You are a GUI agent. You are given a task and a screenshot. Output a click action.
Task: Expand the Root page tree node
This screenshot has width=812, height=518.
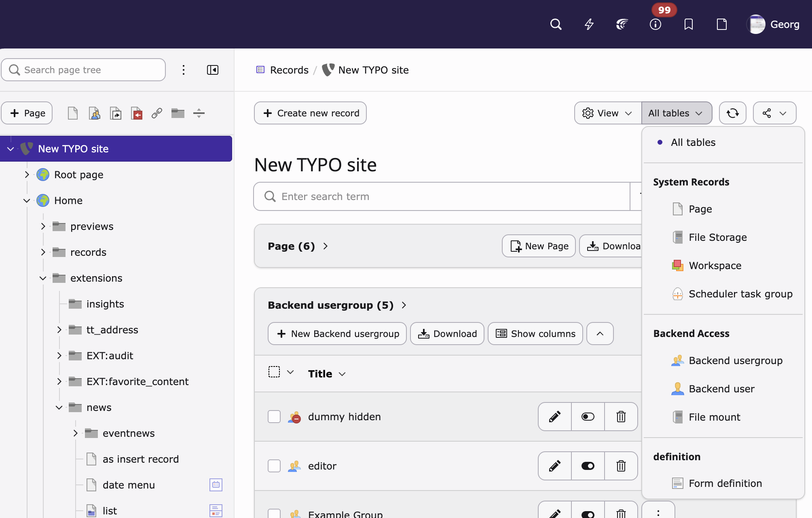point(27,175)
